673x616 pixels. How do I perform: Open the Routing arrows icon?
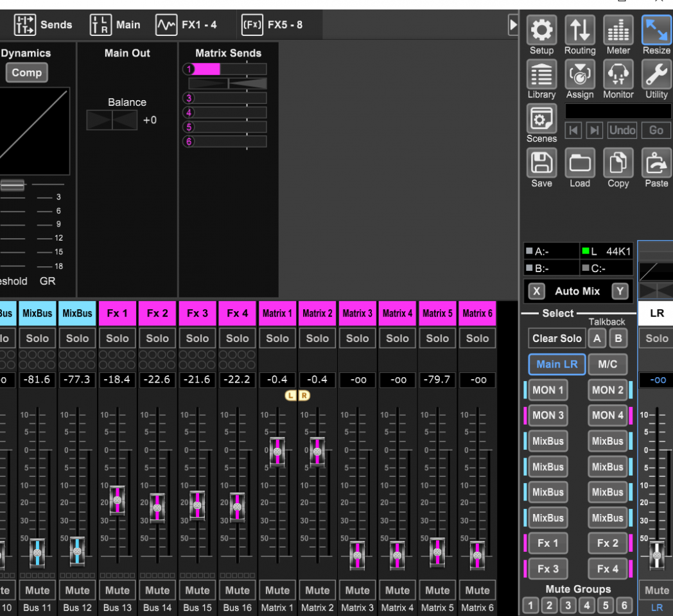(580, 30)
